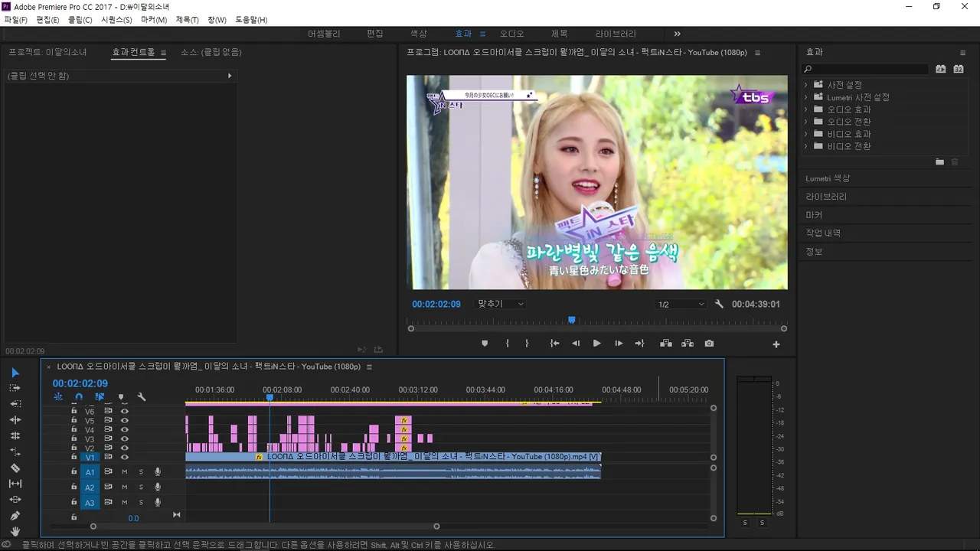Select the Selection tool arrow

coord(15,373)
